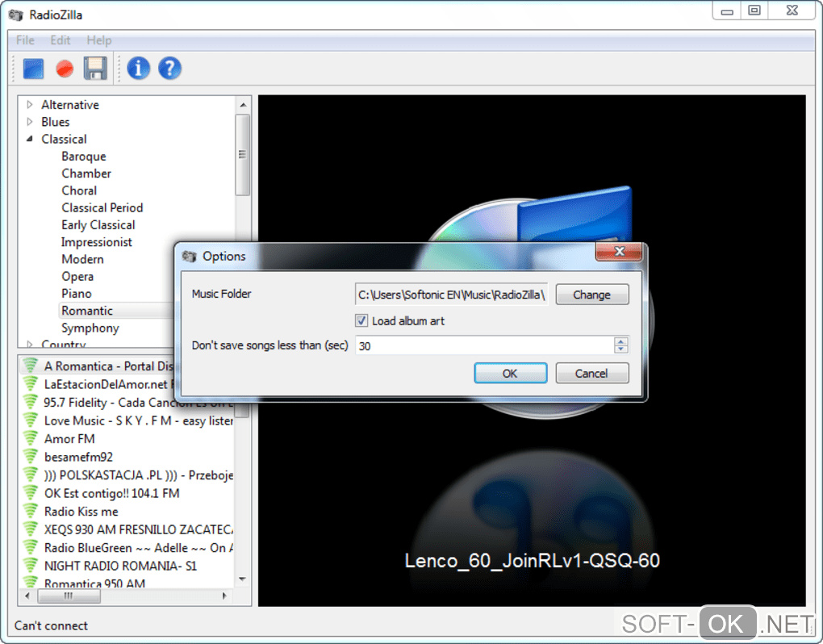Collapse the Classical genre node
Image resolution: width=823 pixels, height=644 pixels.
[x=29, y=139]
